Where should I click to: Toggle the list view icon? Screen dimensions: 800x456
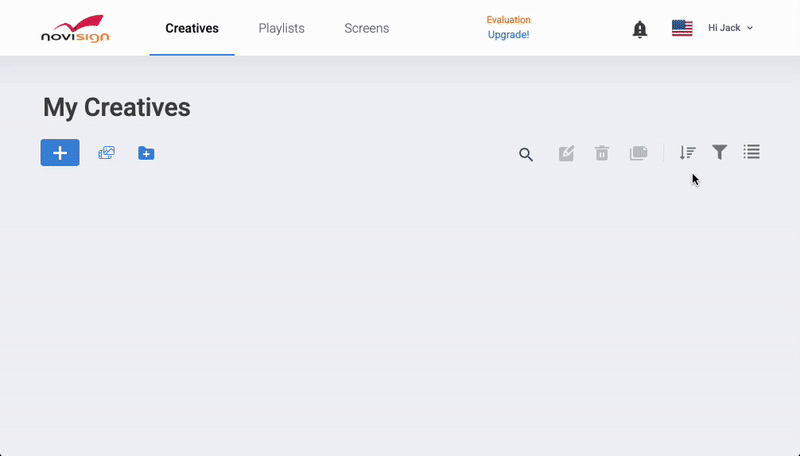[x=752, y=152]
